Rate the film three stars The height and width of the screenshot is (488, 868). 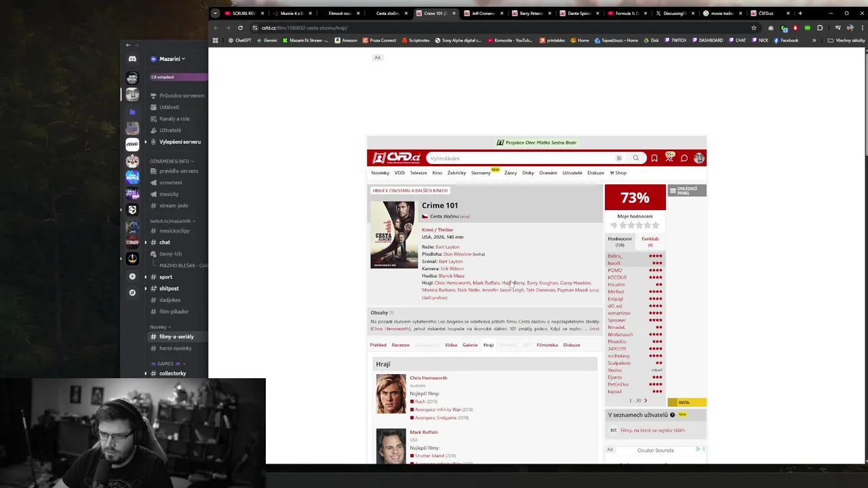(639, 225)
